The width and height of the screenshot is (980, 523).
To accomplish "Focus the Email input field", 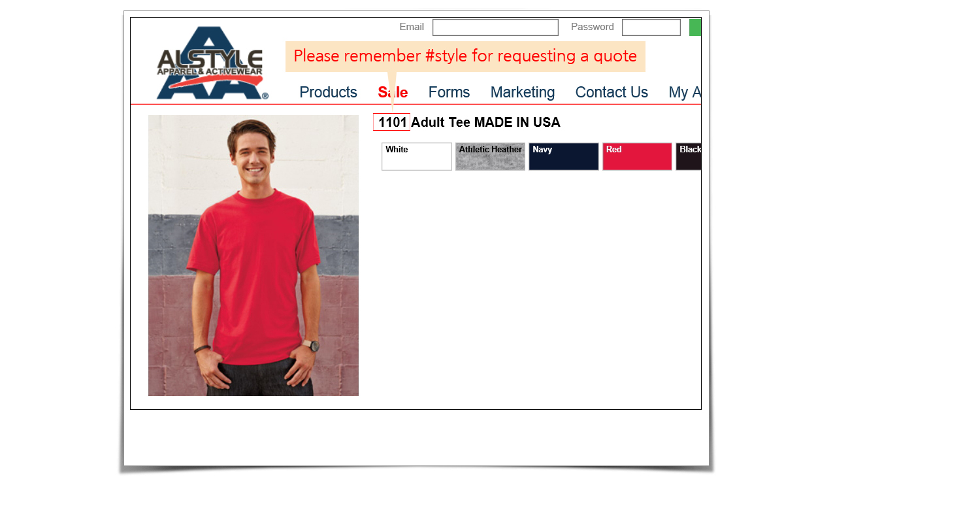I will point(495,27).
